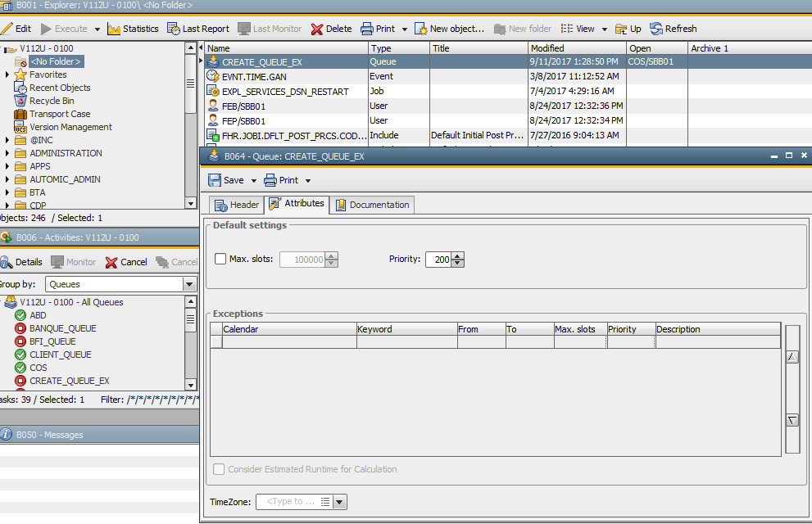812x524 pixels.
Task: Open the Statistics view for CREATE_QUEUE_EX
Action: click(134, 28)
